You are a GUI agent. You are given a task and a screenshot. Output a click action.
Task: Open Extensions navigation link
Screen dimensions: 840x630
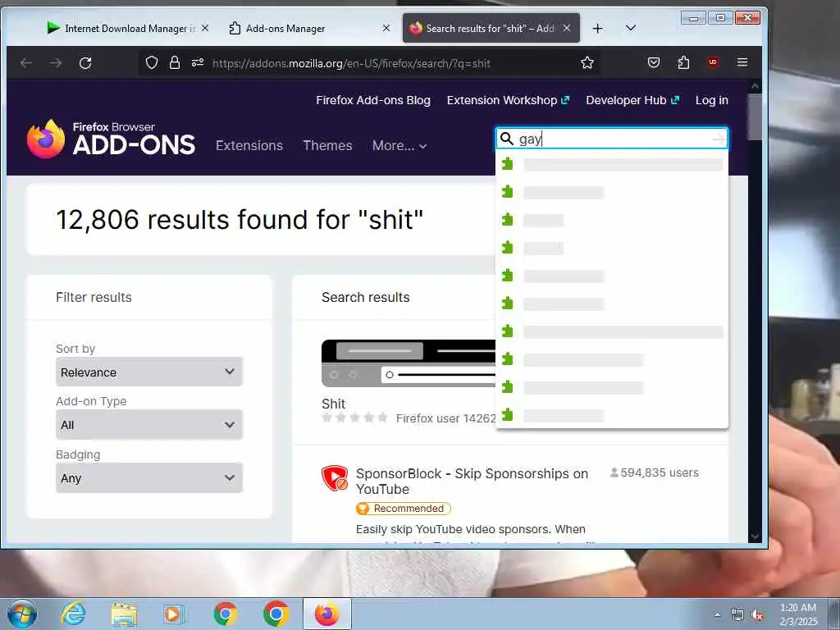(x=249, y=146)
